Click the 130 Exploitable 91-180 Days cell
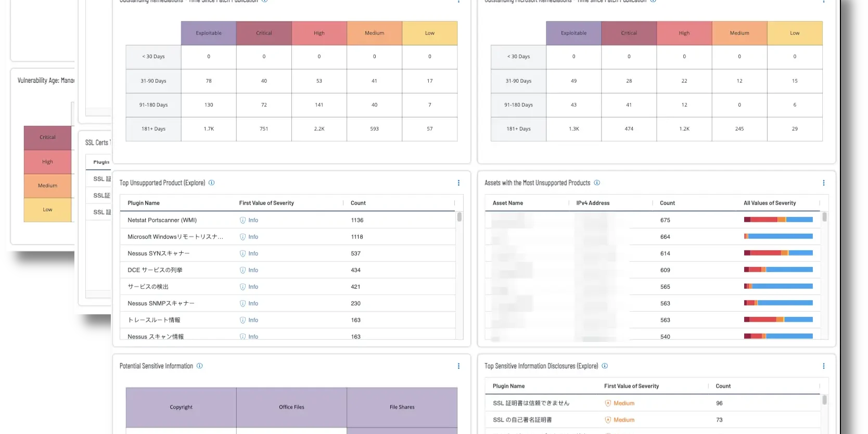The image size is (868, 434). (x=209, y=105)
